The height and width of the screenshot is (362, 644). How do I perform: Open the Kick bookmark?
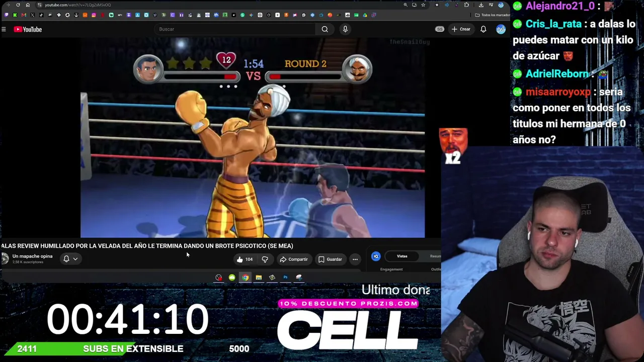coord(15,15)
